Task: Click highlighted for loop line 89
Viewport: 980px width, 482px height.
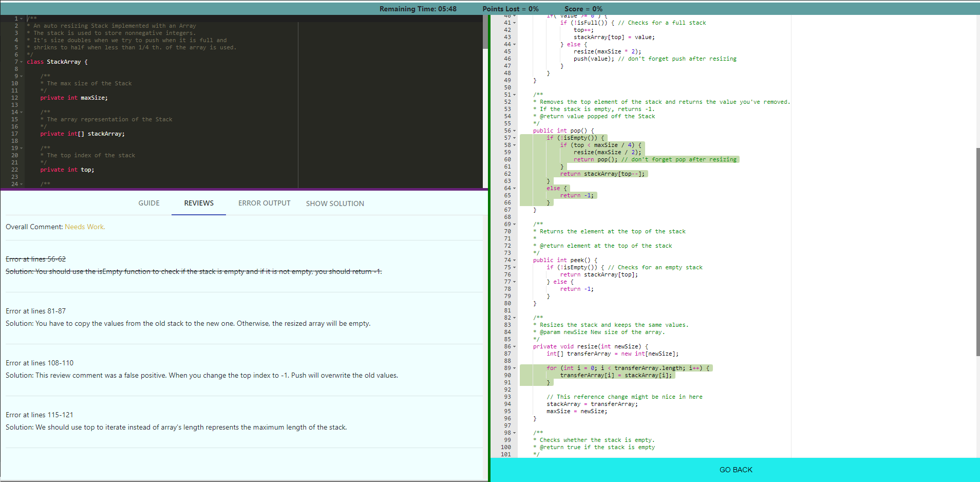Action: (628, 368)
